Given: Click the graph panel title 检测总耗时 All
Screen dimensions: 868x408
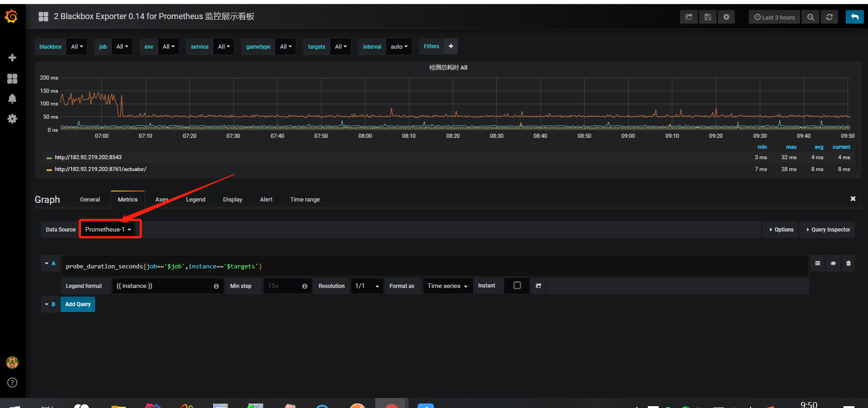Looking at the screenshot, I should click(448, 67).
